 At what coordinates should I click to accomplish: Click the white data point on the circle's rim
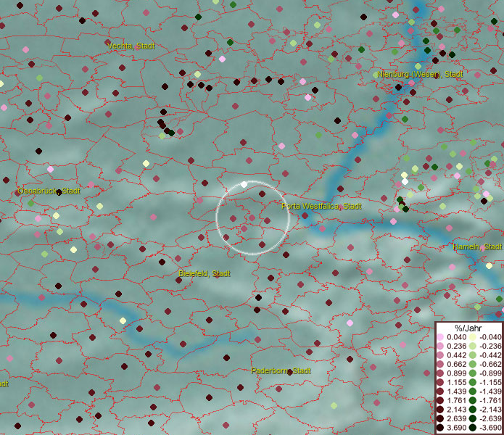click(244, 184)
